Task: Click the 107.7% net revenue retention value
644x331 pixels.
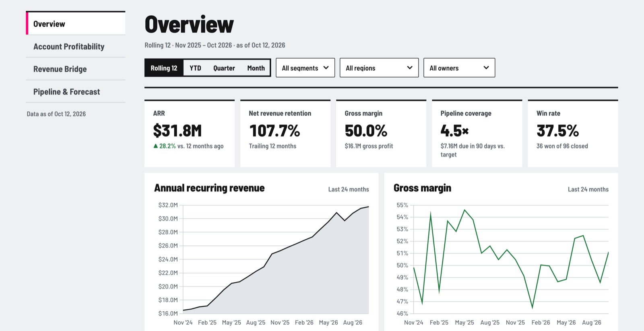Action: 275,131
